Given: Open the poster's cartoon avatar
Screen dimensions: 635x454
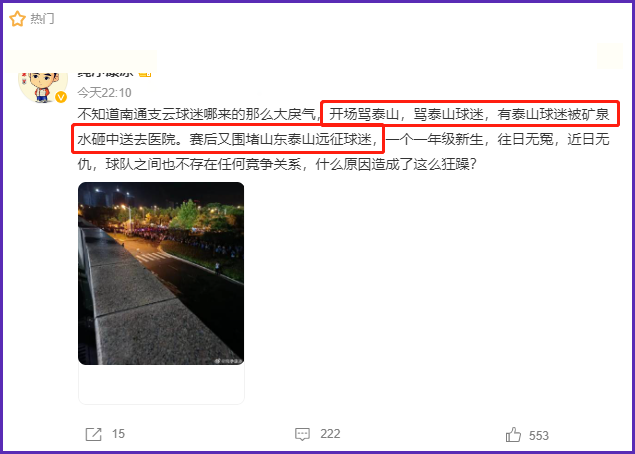Looking at the screenshot, I should pyautogui.click(x=43, y=87).
